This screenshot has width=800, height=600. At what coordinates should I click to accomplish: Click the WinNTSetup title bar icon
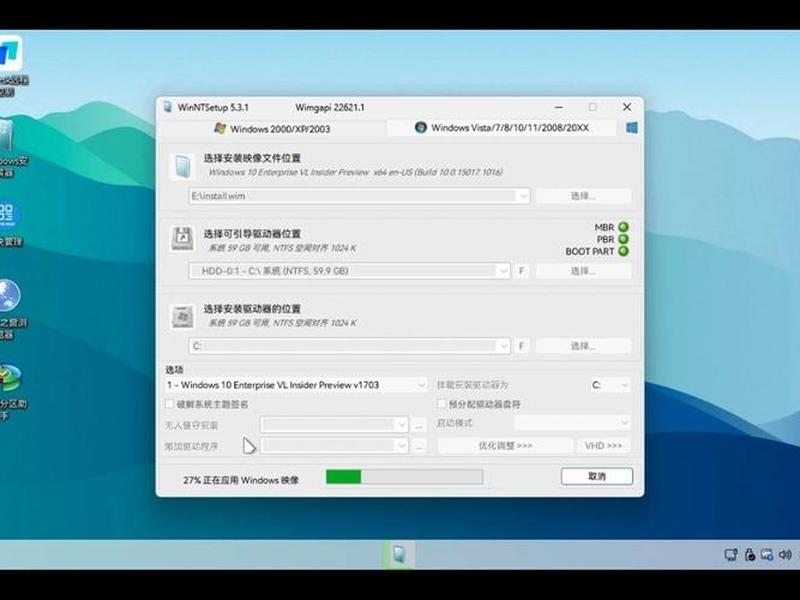coord(167,107)
